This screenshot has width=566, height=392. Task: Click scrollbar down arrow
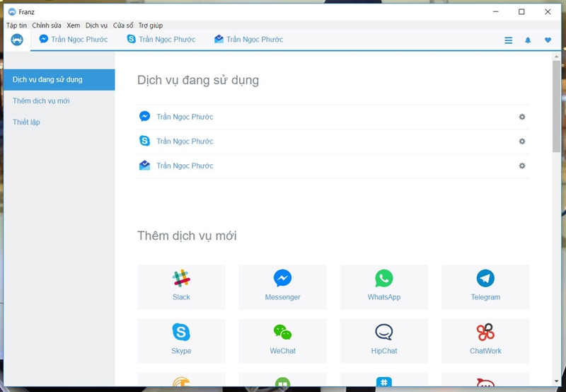[x=556, y=381]
